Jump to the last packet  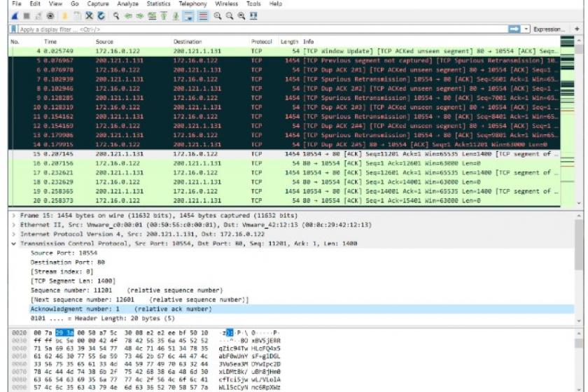(x=176, y=16)
